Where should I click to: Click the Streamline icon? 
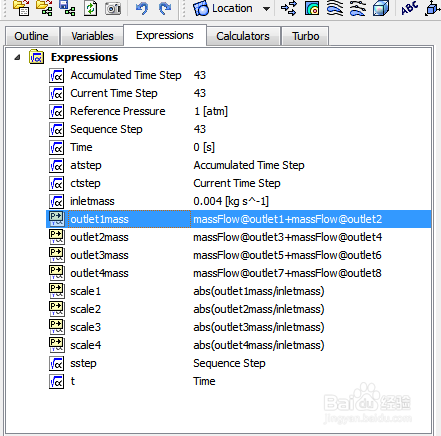tap(335, 8)
